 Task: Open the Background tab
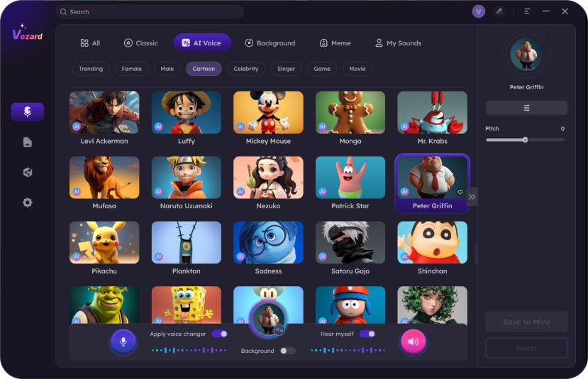click(x=270, y=43)
